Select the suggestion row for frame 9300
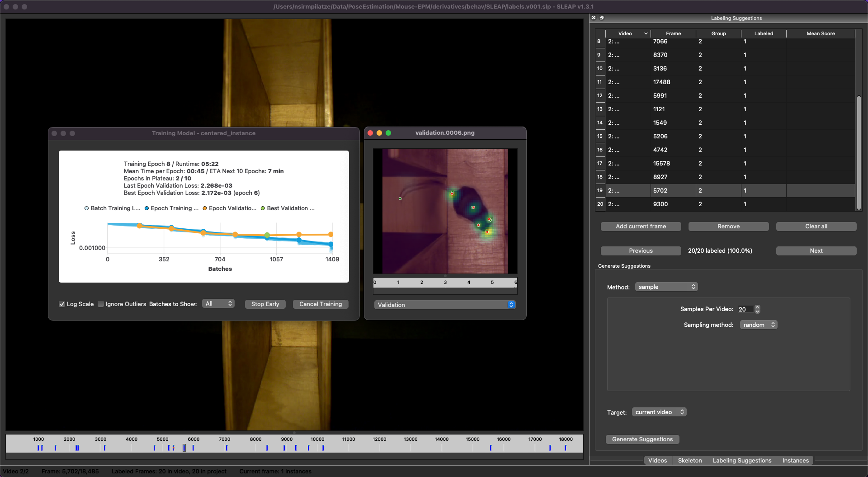The image size is (868, 477). [660, 204]
